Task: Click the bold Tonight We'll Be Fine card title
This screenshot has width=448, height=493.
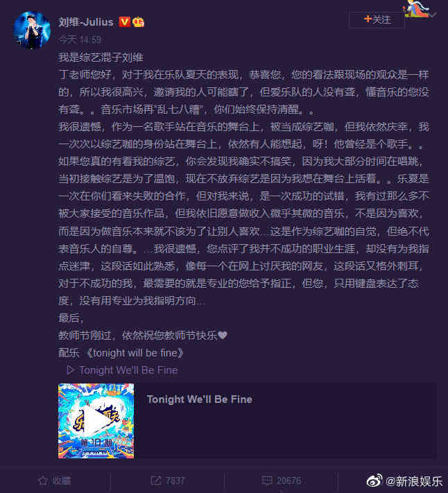Action: [200, 399]
